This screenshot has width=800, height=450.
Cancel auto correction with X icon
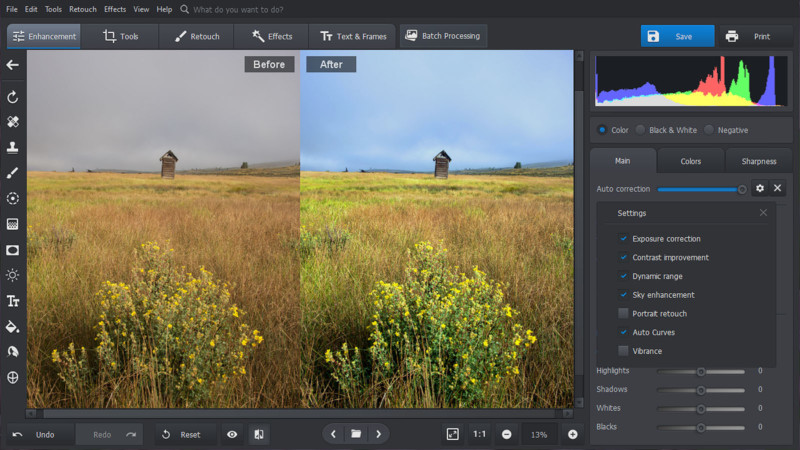click(778, 188)
